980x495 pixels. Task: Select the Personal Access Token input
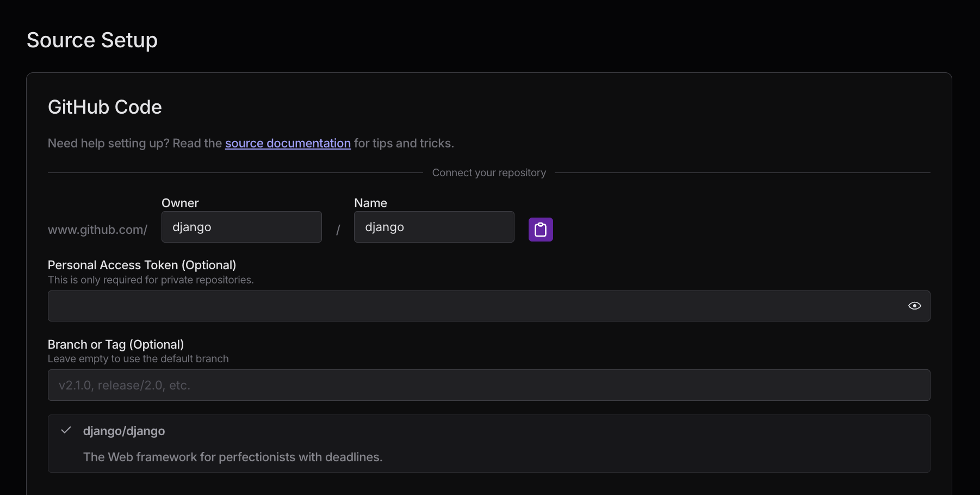435,306
